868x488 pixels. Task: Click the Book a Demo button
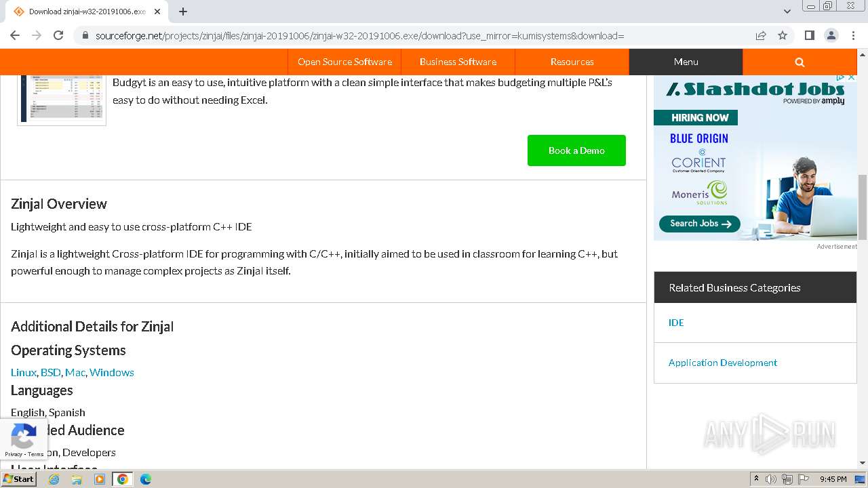click(576, 150)
